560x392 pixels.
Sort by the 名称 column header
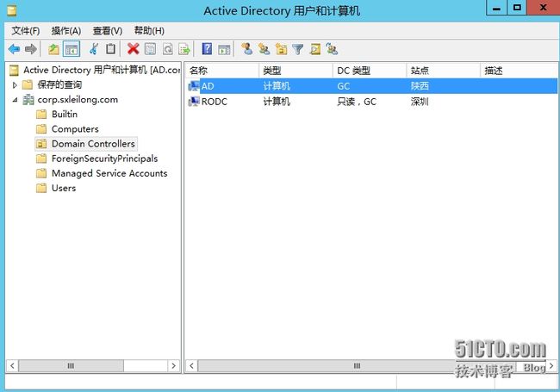pyautogui.click(x=221, y=71)
